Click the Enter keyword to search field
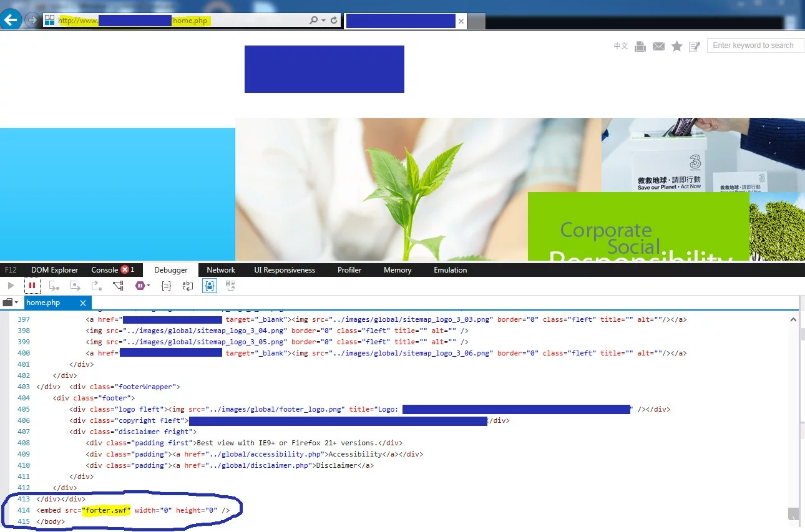Viewport: 805px width, 532px height. (754, 46)
